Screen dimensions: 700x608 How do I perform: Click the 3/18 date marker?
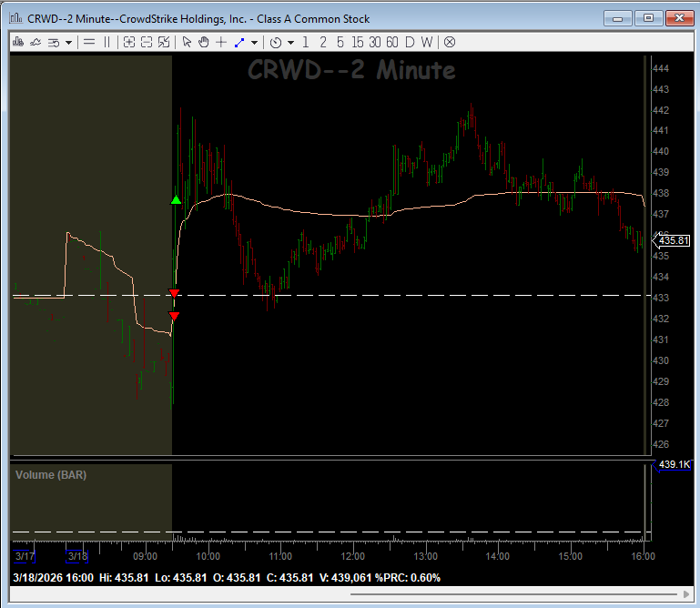pos(77,556)
